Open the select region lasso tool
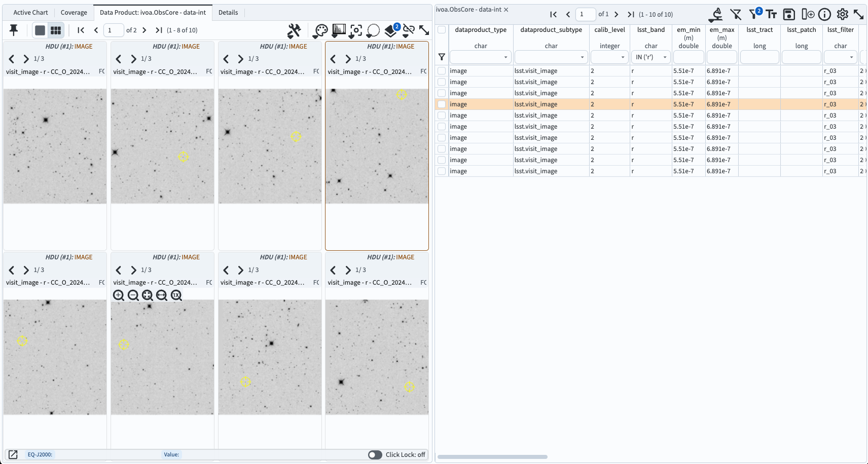Viewport: 868px width, 464px height. click(373, 30)
